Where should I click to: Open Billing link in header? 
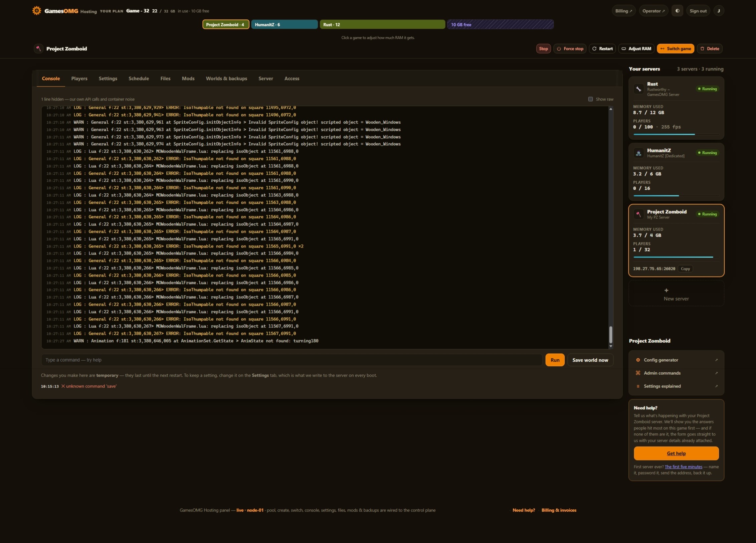[x=623, y=11]
